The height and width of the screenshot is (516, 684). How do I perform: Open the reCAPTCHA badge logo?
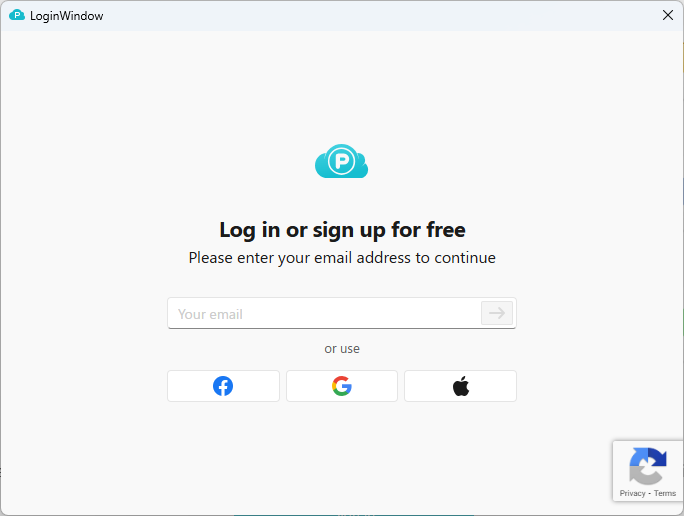pos(648,466)
